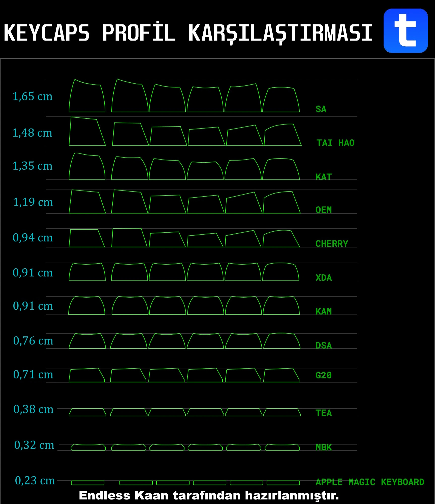Click the '0,91 cm' value beside the XDA row
Viewport: 435px width, 504px height.
pos(33,273)
